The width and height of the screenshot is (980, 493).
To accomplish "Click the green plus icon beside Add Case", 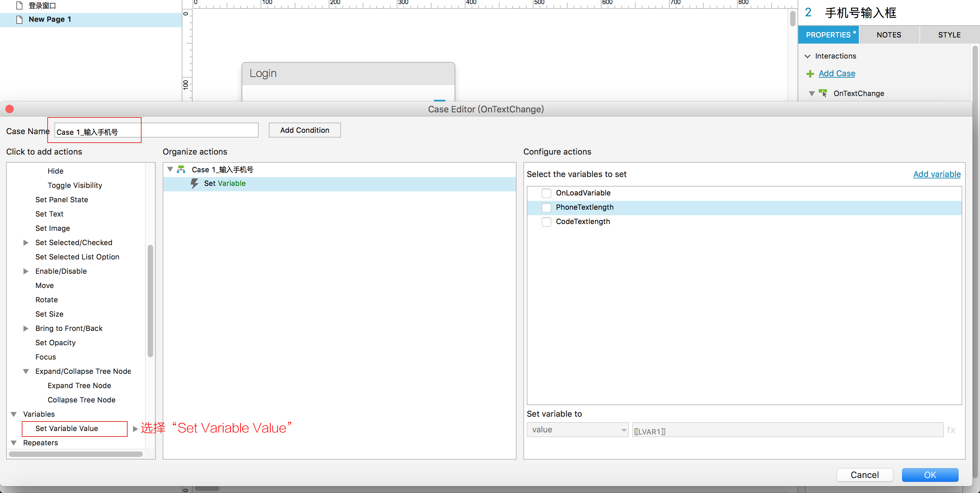I will point(810,74).
